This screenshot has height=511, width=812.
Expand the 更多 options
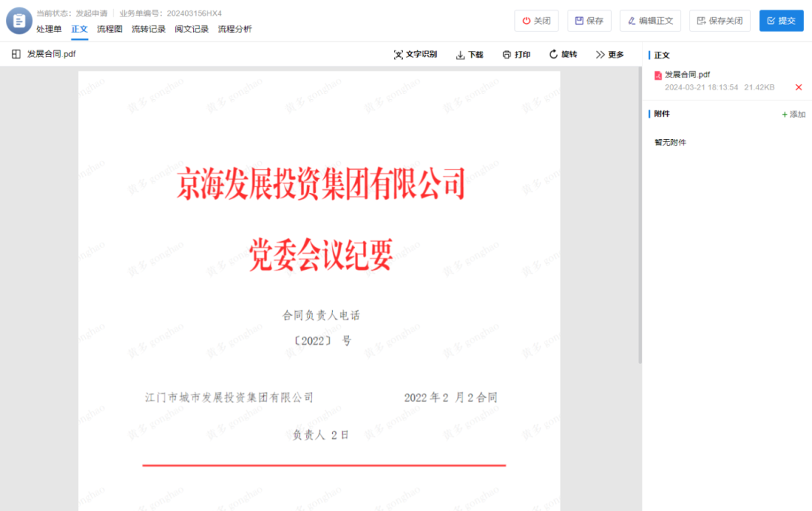pyautogui.click(x=610, y=54)
